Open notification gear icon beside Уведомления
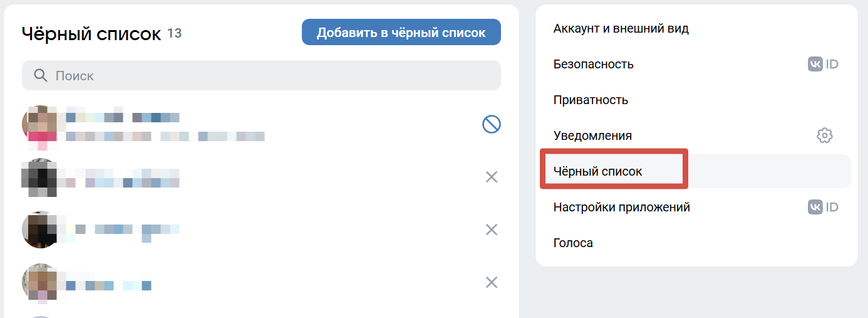The width and height of the screenshot is (868, 318). click(x=825, y=135)
